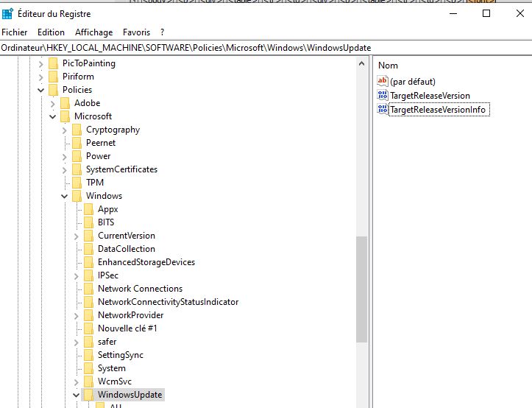
Task: Select the safer key label
Action: coord(107,342)
